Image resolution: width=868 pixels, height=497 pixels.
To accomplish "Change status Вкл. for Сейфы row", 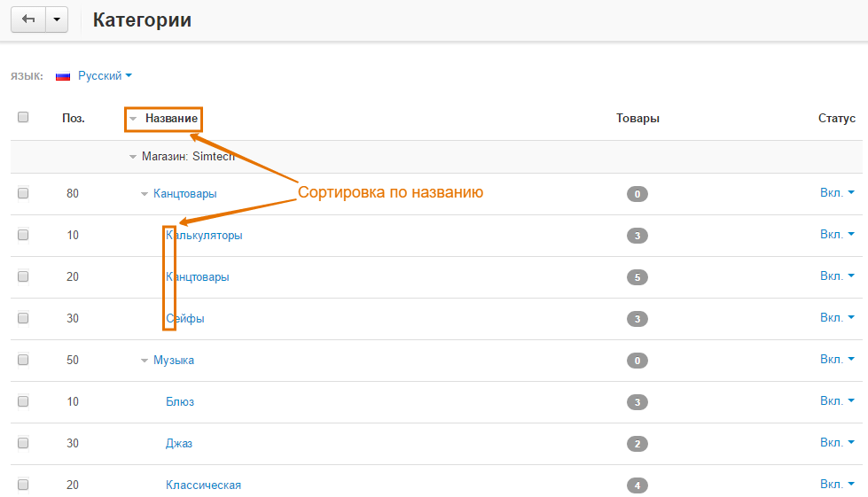I will point(837,318).
